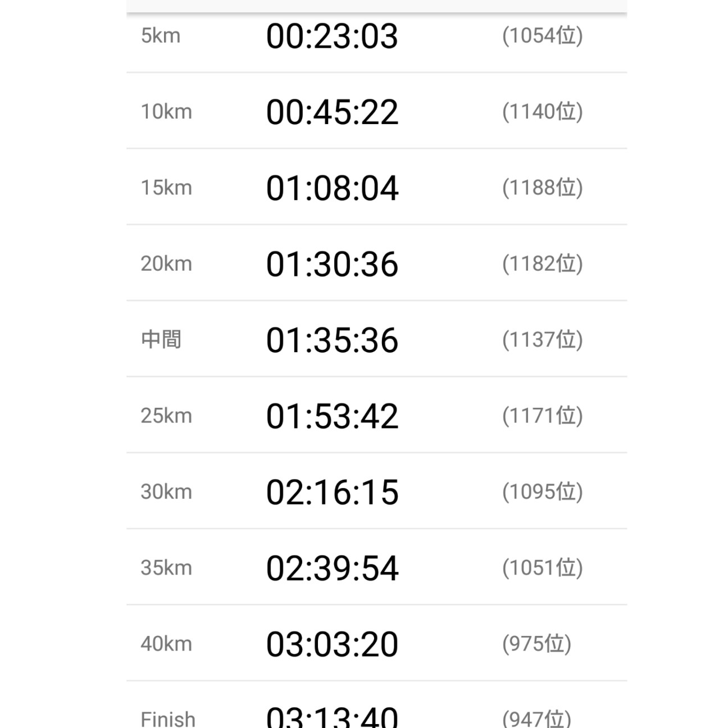The width and height of the screenshot is (728, 728).
Task: Select the 10km split row
Action: (376, 111)
